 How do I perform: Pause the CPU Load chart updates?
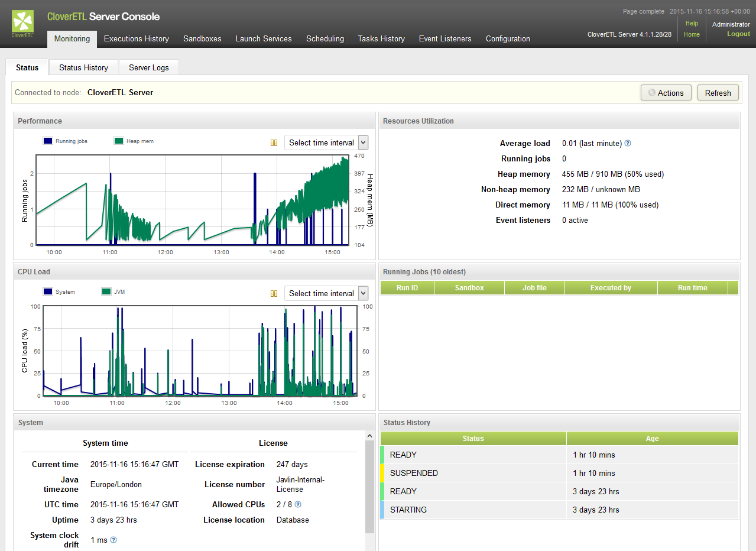(x=274, y=293)
